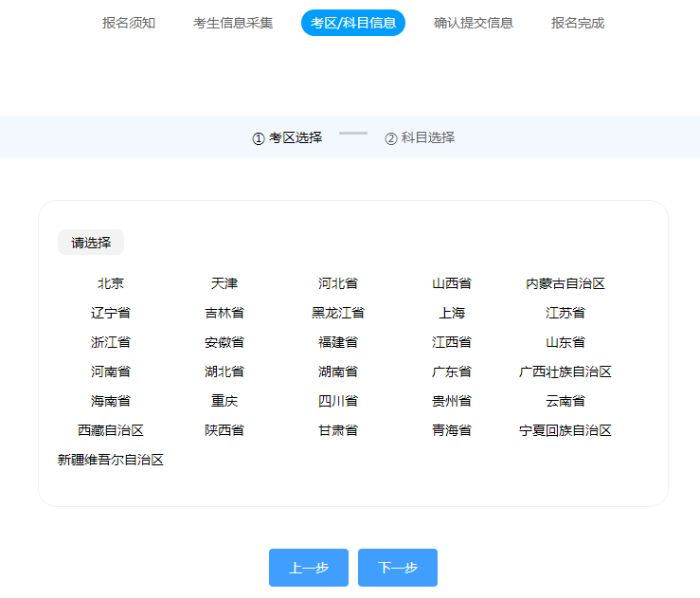
Task: Pick 内蒙古自治区 from the regions
Action: [x=565, y=283]
